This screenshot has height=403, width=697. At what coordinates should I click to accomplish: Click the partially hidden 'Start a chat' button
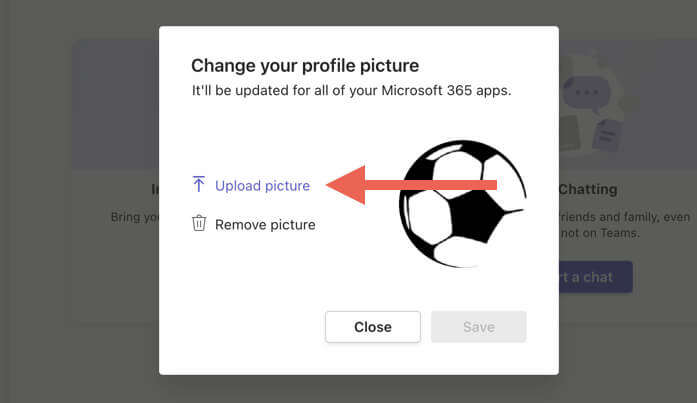click(595, 277)
